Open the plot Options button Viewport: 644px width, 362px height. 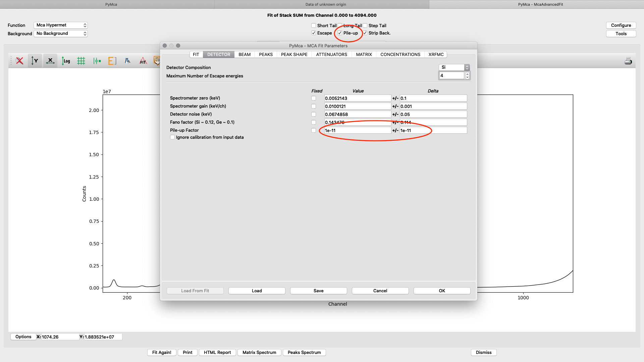[x=23, y=337]
